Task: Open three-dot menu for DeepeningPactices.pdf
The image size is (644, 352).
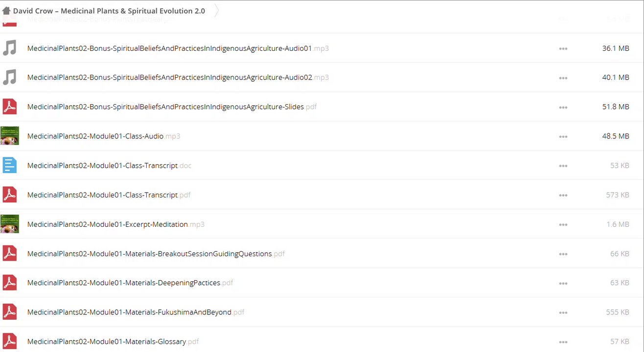Action: (563, 283)
